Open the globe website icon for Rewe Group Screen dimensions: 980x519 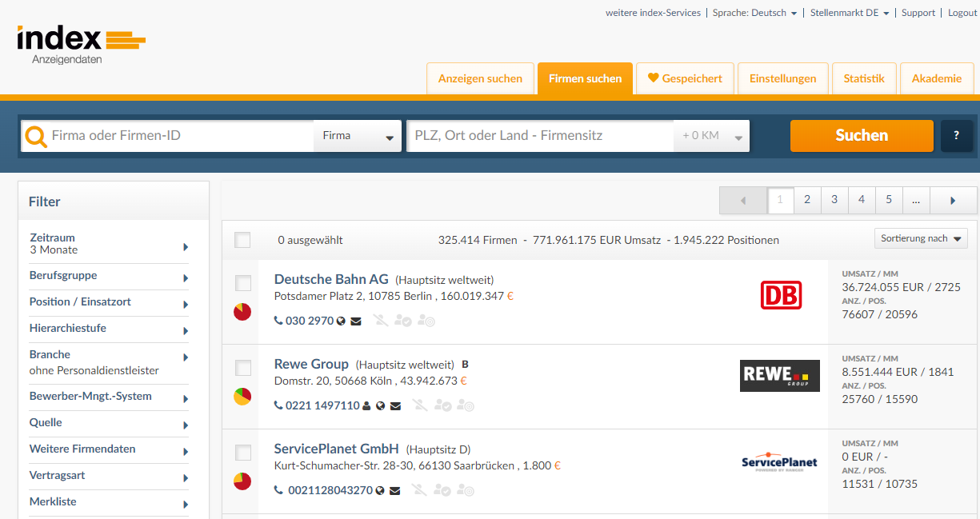pyautogui.click(x=381, y=406)
